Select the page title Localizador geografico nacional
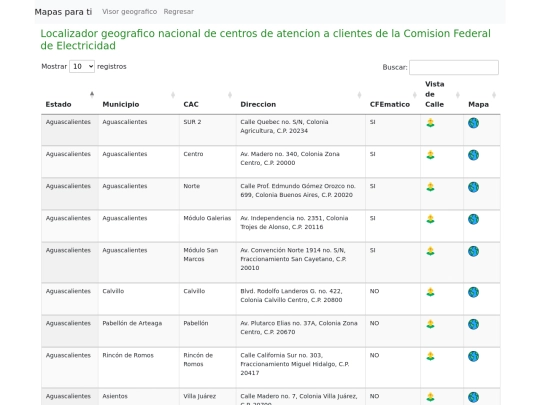Viewport: 540px width, 405px height. point(266,40)
